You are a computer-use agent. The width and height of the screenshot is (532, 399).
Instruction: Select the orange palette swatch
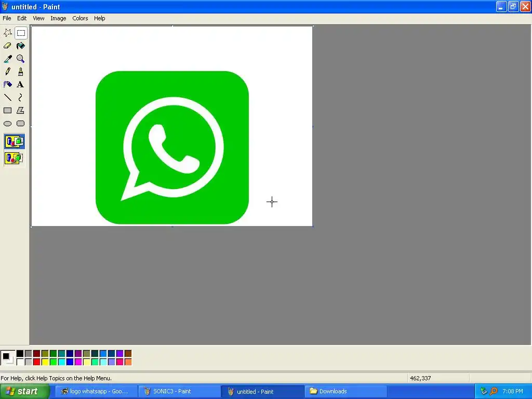128,362
